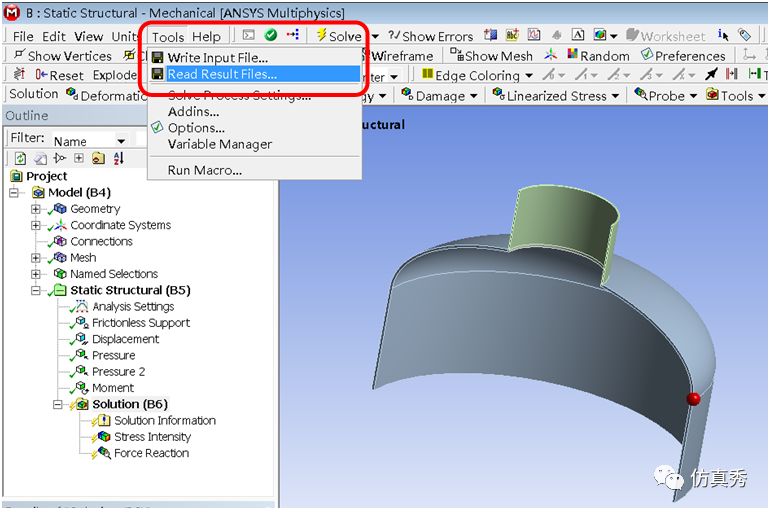Select Stress Intensity result
This screenshot has width=772, height=512.
pyautogui.click(x=152, y=437)
